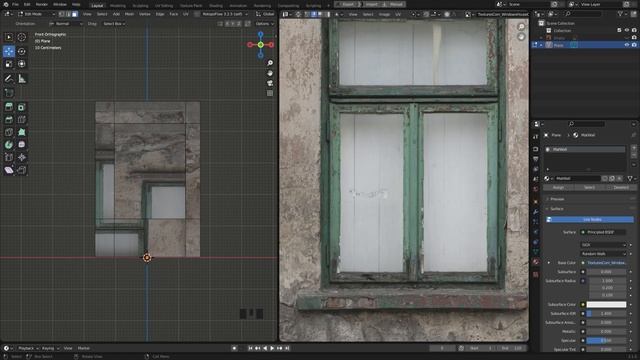
Task: Add a material slot with plus
Action: (x=634, y=148)
